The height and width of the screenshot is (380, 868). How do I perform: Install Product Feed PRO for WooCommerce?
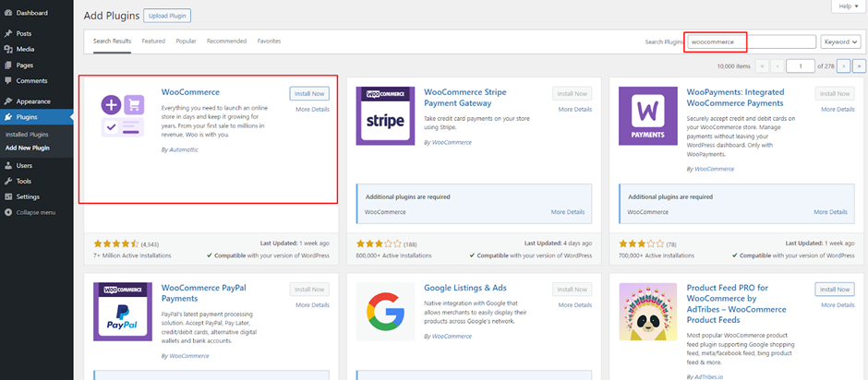tap(835, 290)
